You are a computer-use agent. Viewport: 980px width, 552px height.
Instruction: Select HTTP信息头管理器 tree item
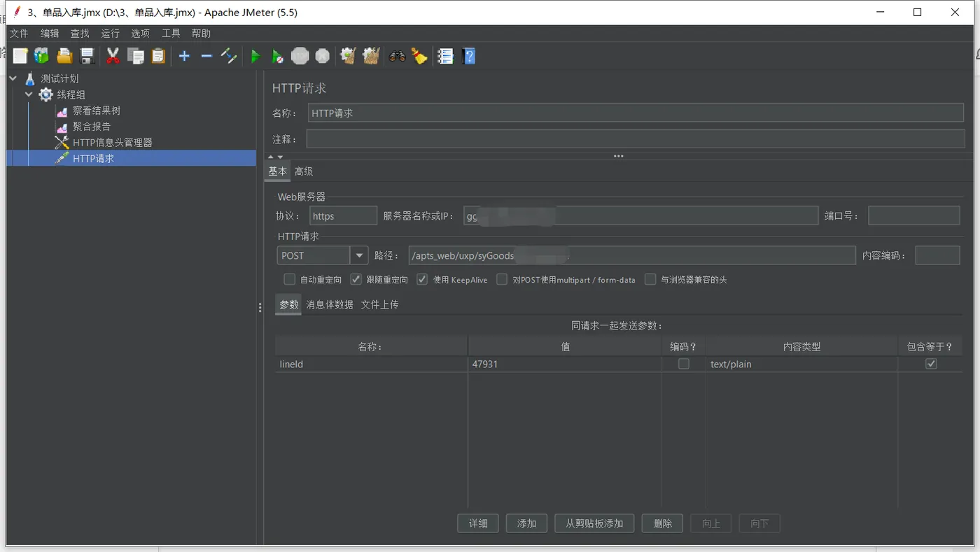pyautogui.click(x=113, y=143)
